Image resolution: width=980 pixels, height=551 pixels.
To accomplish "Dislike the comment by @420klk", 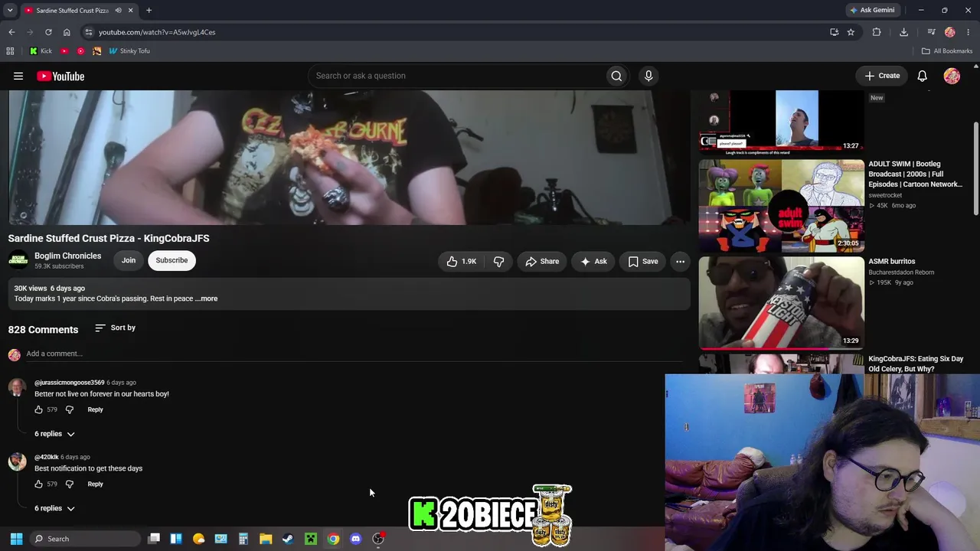I will [x=69, y=484].
